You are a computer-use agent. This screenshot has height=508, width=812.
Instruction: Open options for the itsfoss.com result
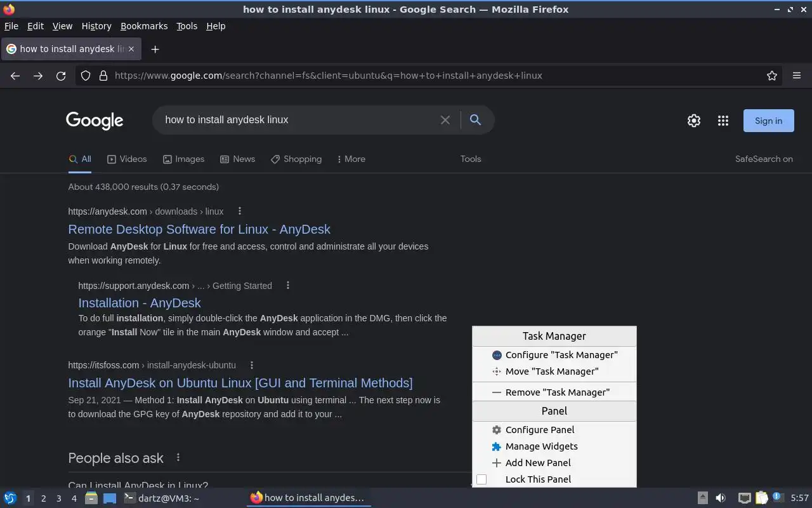(x=252, y=364)
